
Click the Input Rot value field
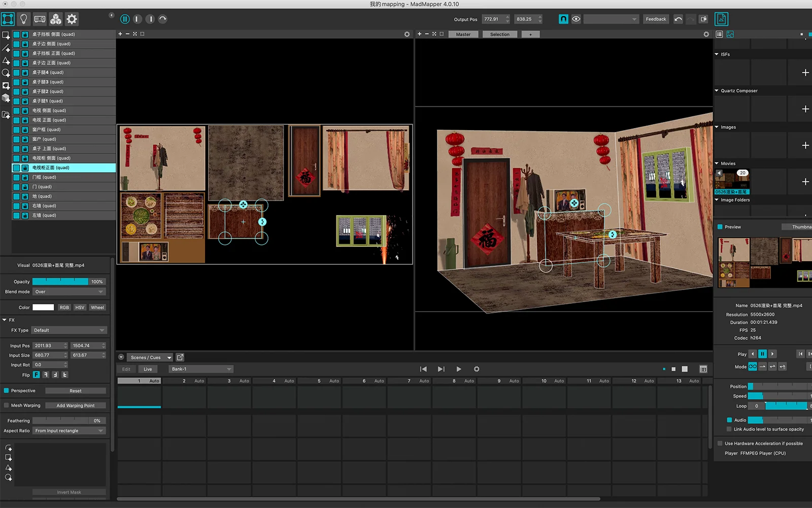tap(50, 365)
